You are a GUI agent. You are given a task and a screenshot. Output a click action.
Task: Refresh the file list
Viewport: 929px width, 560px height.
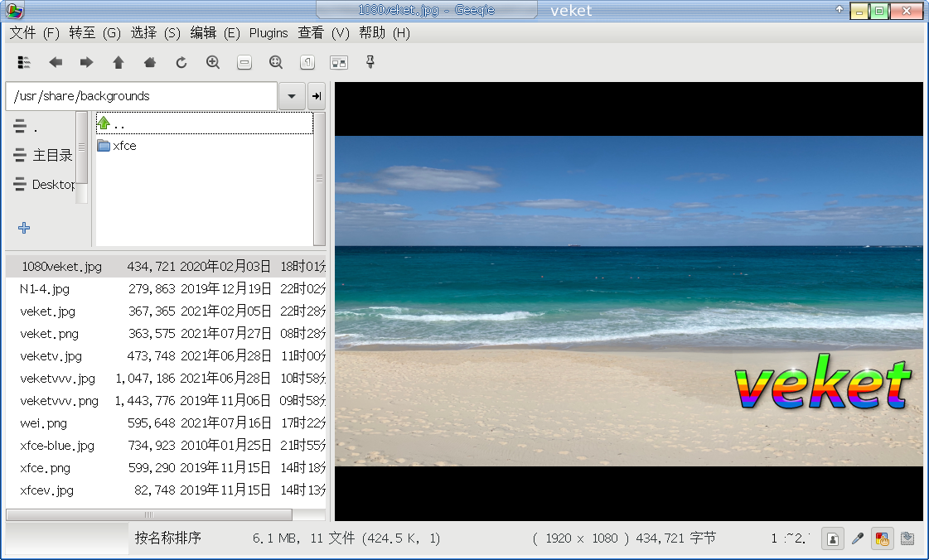click(181, 62)
